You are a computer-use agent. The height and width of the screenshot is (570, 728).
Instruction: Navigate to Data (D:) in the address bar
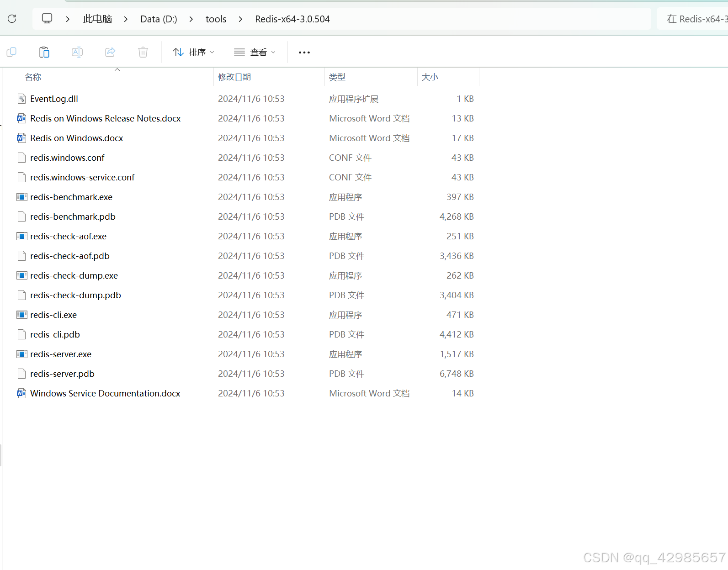159,19
